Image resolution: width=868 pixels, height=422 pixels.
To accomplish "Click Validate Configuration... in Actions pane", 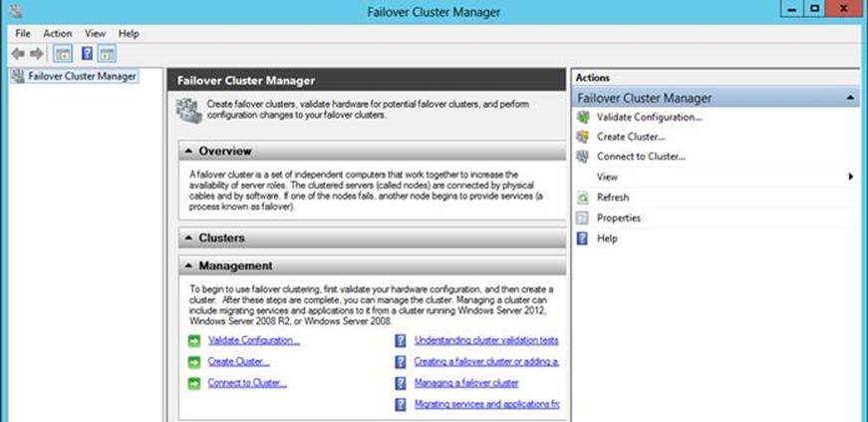I will [x=650, y=117].
